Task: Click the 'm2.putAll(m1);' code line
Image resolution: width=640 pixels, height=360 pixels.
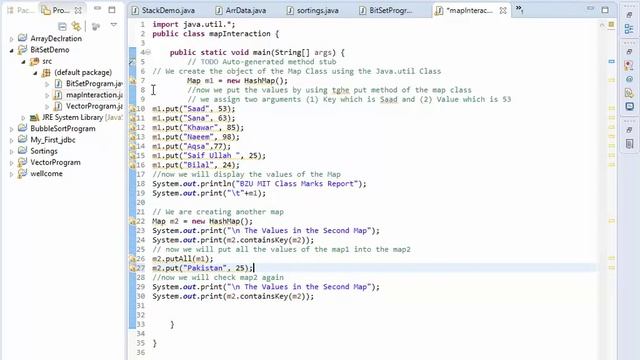Action: point(182,259)
